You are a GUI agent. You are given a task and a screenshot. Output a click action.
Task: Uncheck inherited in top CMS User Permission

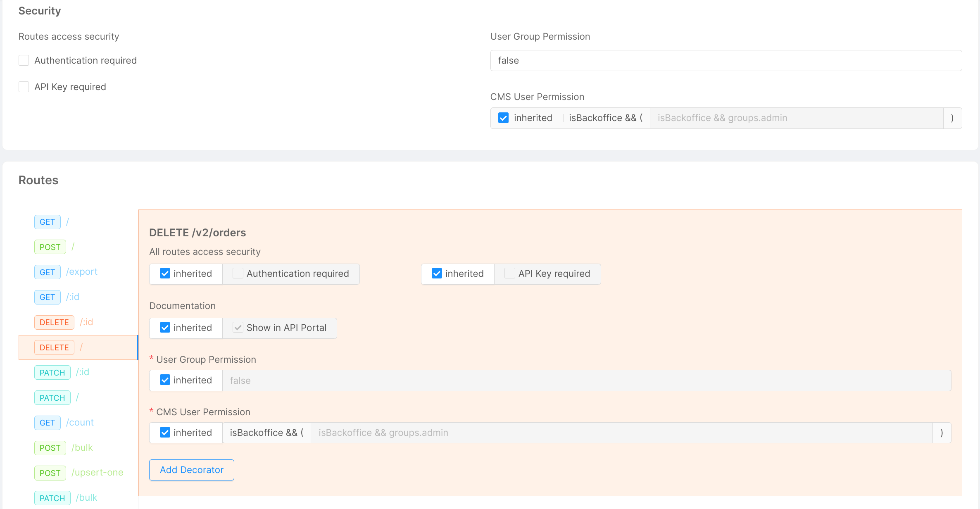(503, 118)
